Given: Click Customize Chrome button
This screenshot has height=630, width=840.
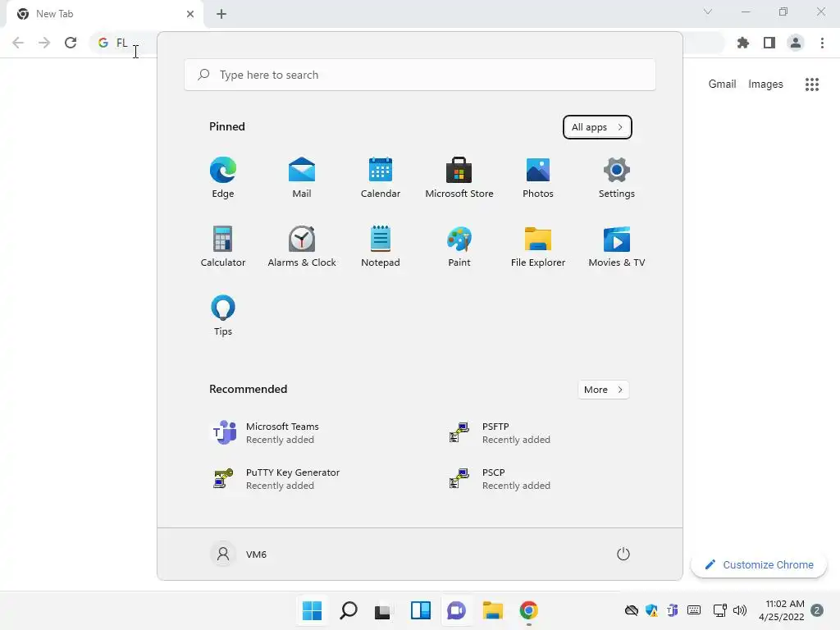Looking at the screenshot, I should point(759,564).
